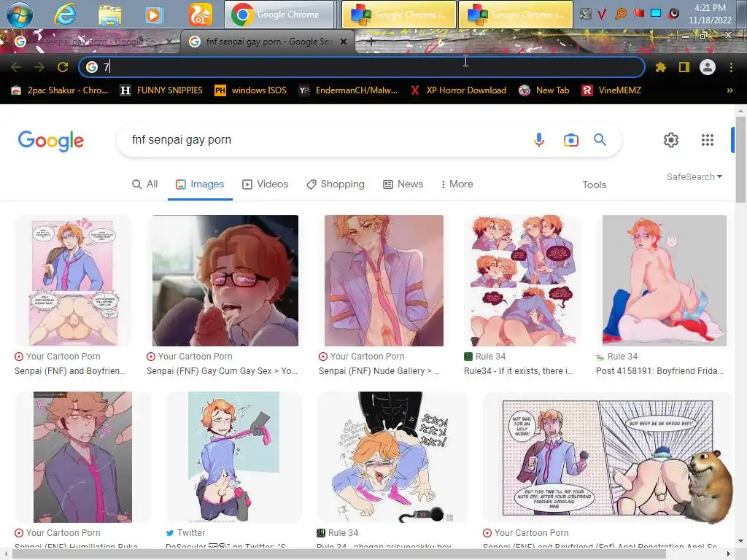Expand the SafeSearch dropdown
This screenshot has height=560, width=747.
pyautogui.click(x=694, y=176)
